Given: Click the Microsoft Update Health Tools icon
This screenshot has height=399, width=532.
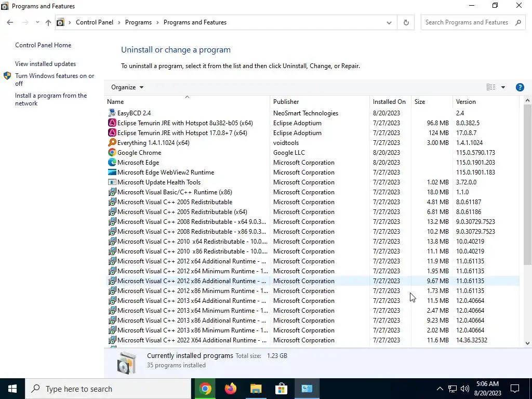Looking at the screenshot, I should (112, 182).
